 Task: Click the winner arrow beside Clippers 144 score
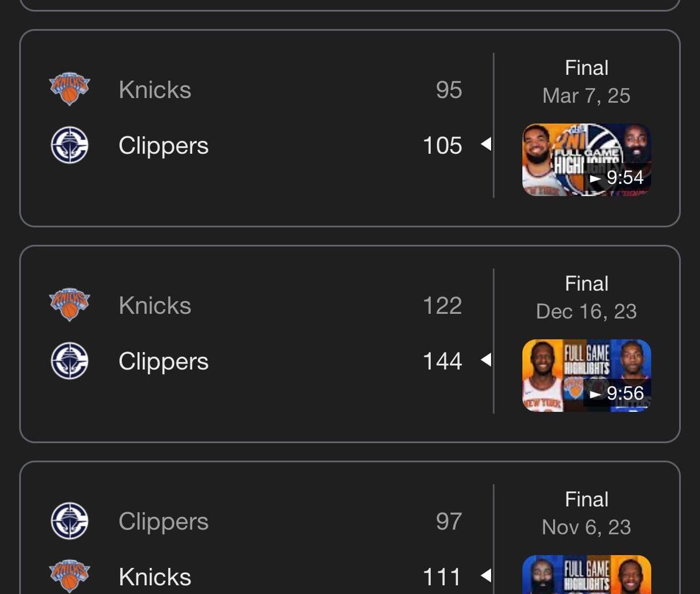click(486, 361)
